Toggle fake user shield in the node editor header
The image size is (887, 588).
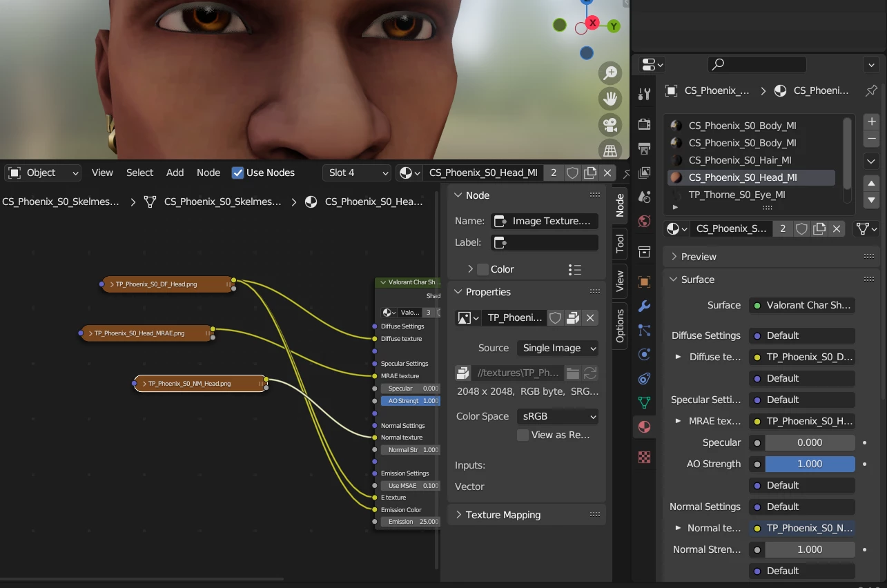coord(572,173)
